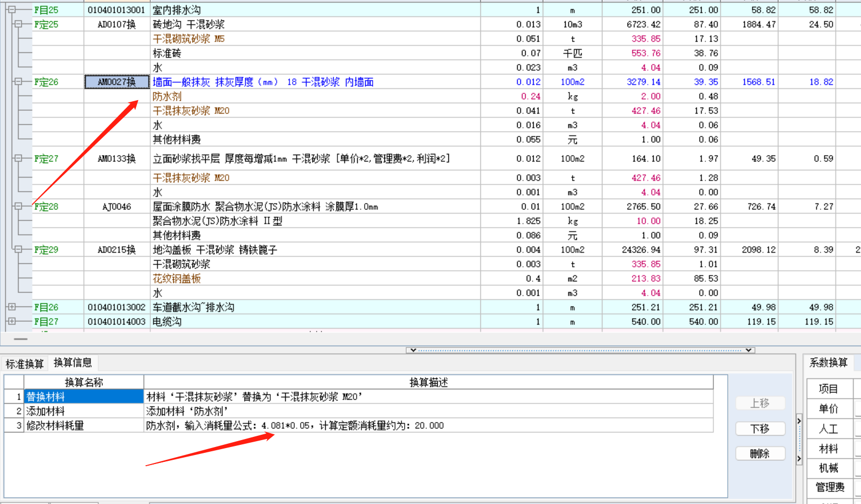
Task: Click the 换算描述 column header
Action: click(x=429, y=382)
